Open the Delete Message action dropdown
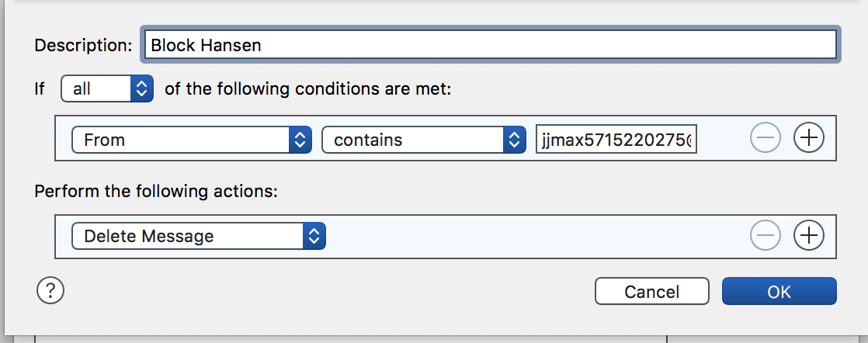868x343 pixels. (198, 236)
